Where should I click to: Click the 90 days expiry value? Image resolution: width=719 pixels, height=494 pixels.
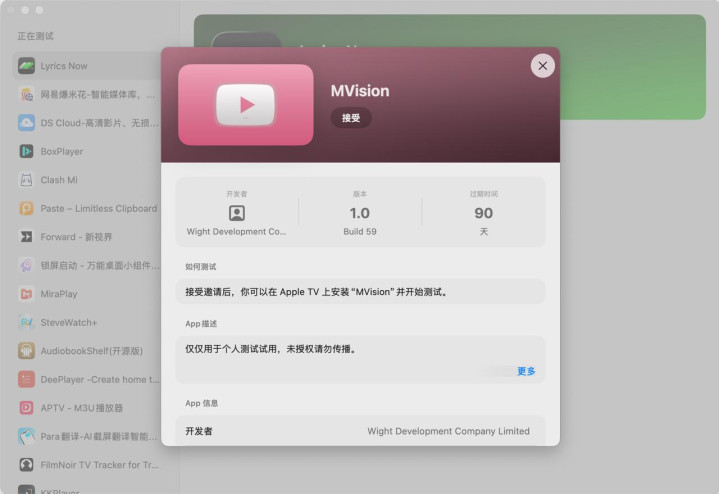click(484, 213)
